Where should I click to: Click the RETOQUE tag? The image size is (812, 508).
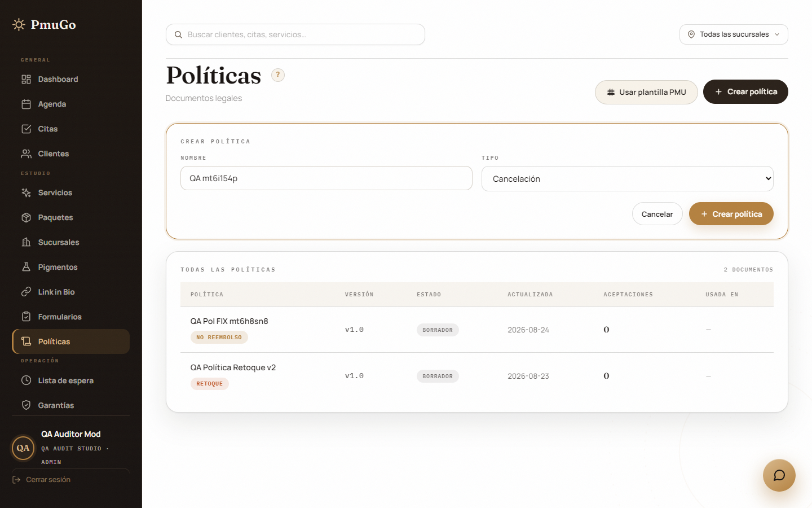pyautogui.click(x=210, y=384)
